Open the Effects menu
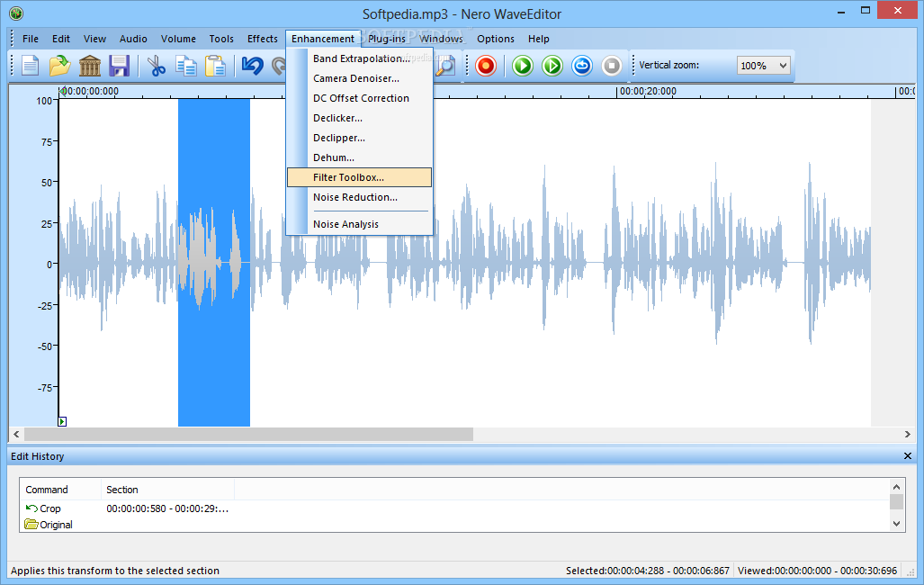 [262, 39]
